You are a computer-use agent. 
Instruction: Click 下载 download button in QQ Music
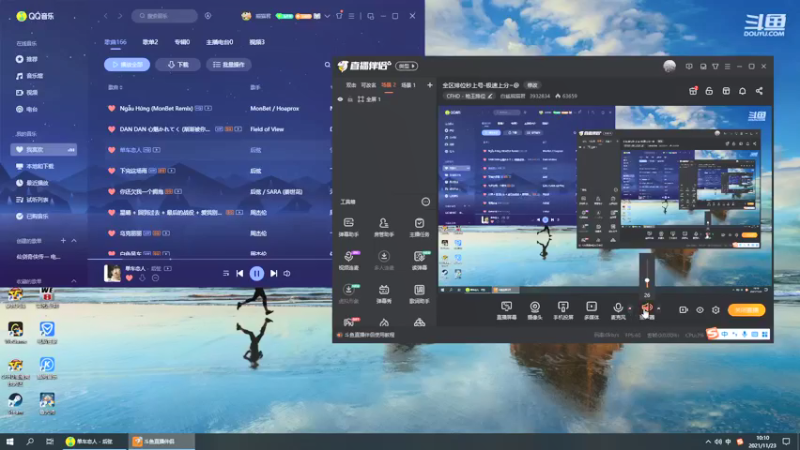coord(178,65)
